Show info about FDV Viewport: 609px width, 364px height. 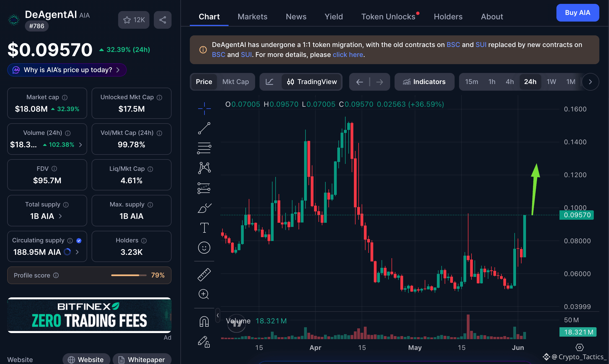54,169
